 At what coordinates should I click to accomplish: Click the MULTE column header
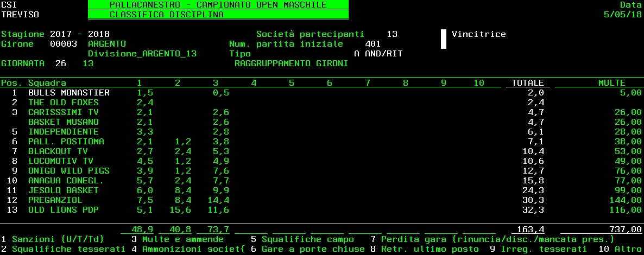pyautogui.click(x=611, y=83)
